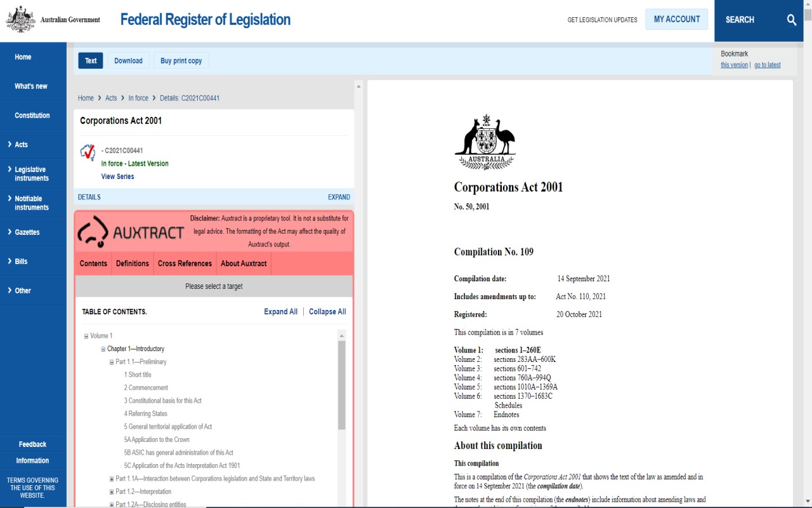
Task: Click the Federal Register of Legislation title
Action: [x=206, y=20]
